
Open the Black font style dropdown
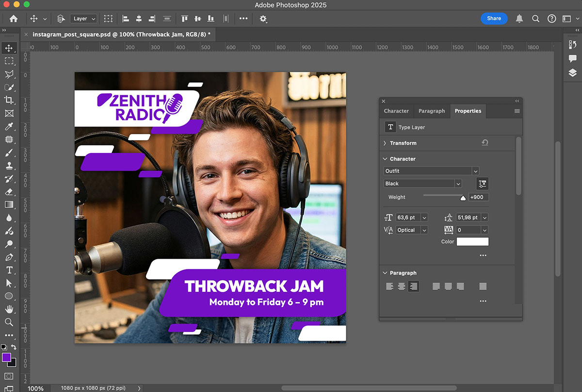[x=458, y=184]
